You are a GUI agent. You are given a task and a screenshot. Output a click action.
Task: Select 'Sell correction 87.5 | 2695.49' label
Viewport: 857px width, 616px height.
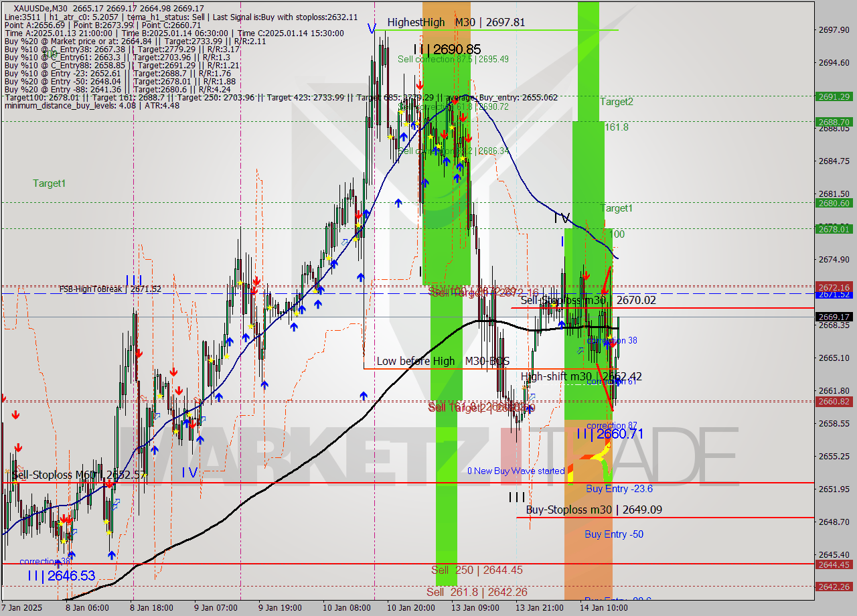(x=453, y=59)
